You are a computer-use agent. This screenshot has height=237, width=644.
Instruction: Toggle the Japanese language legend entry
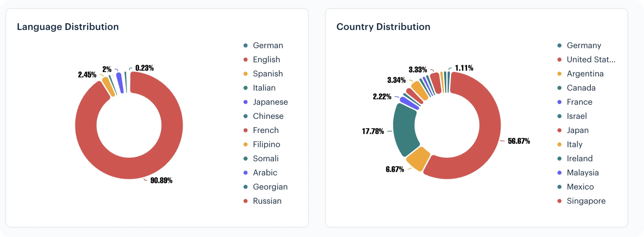(270, 102)
